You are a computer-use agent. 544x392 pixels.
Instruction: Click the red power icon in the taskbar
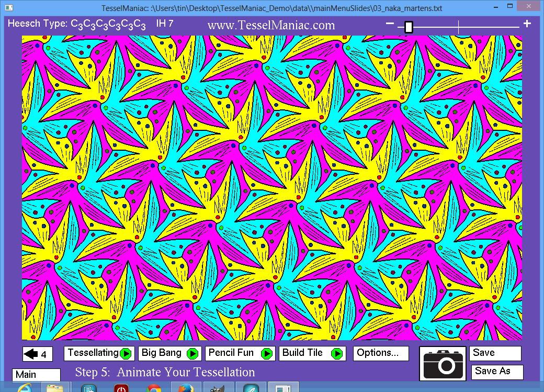tap(121, 388)
